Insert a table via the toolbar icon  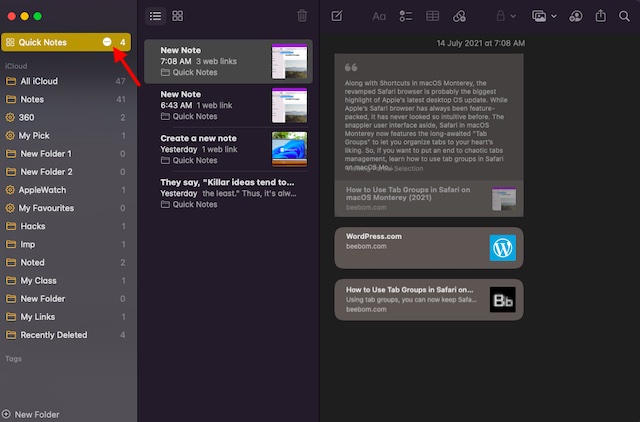pyautogui.click(x=433, y=16)
